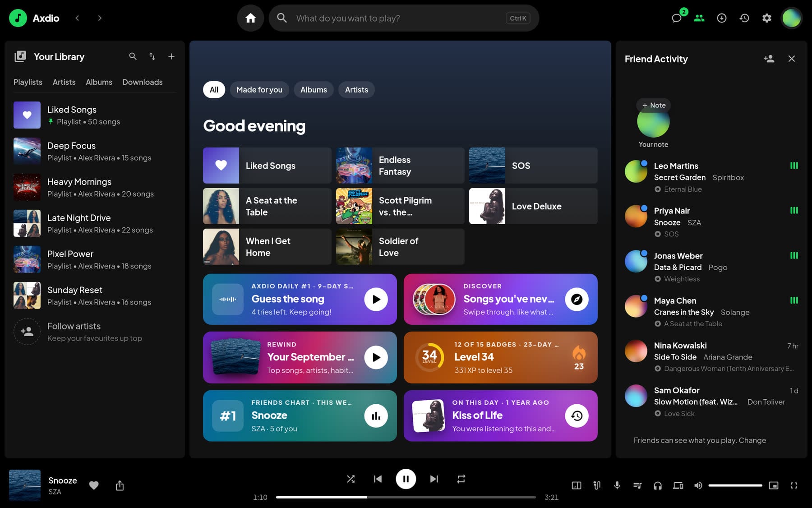Screen dimensions: 812x508
Task: Pause the current track
Action: [x=406, y=479]
